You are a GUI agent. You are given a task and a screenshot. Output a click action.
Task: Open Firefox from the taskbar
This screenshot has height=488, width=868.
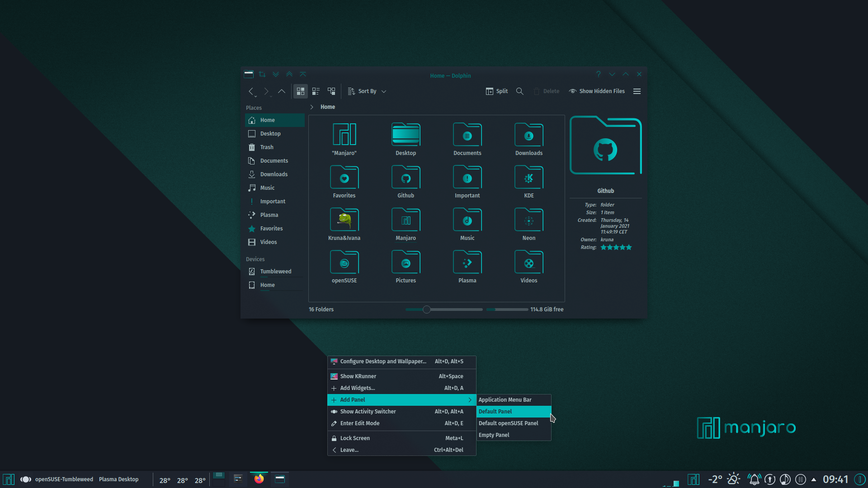pyautogui.click(x=259, y=479)
